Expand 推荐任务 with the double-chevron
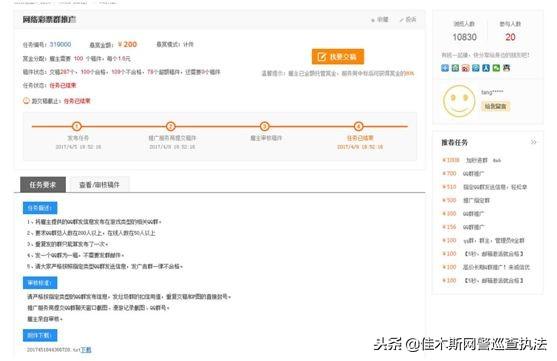The image size is (557, 361). point(533,142)
